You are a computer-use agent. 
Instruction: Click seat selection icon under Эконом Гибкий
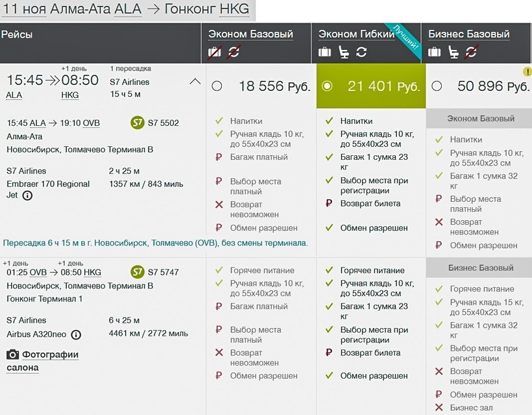point(343,52)
